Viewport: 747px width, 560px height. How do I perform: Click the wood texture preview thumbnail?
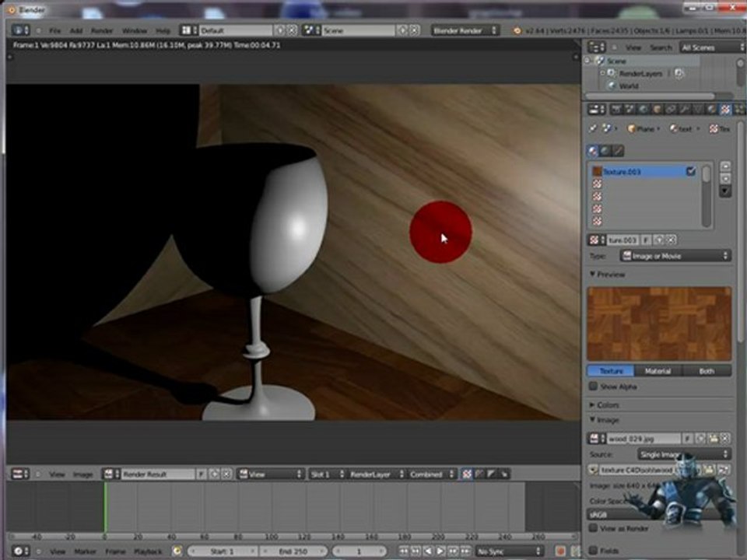(659, 324)
